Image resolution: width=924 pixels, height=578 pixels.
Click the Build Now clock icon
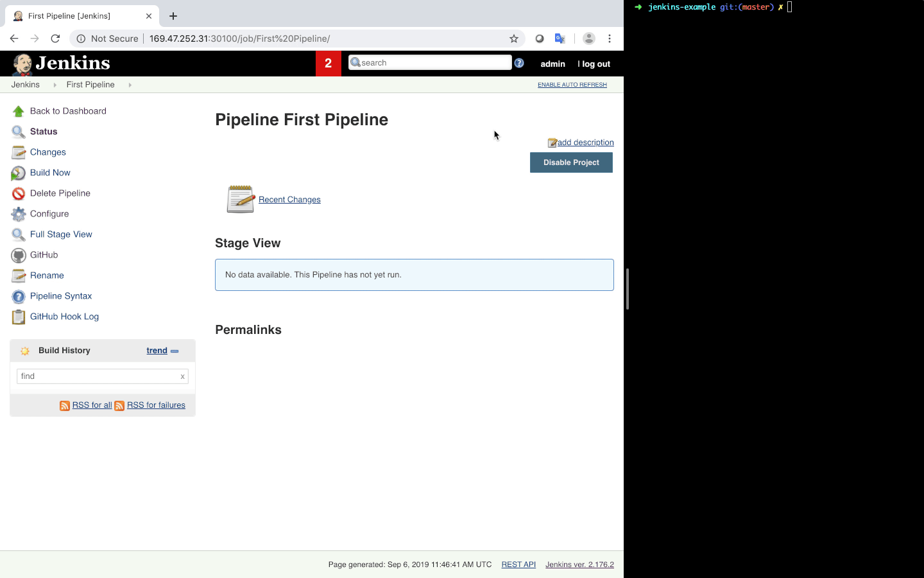pyautogui.click(x=19, y=173)
